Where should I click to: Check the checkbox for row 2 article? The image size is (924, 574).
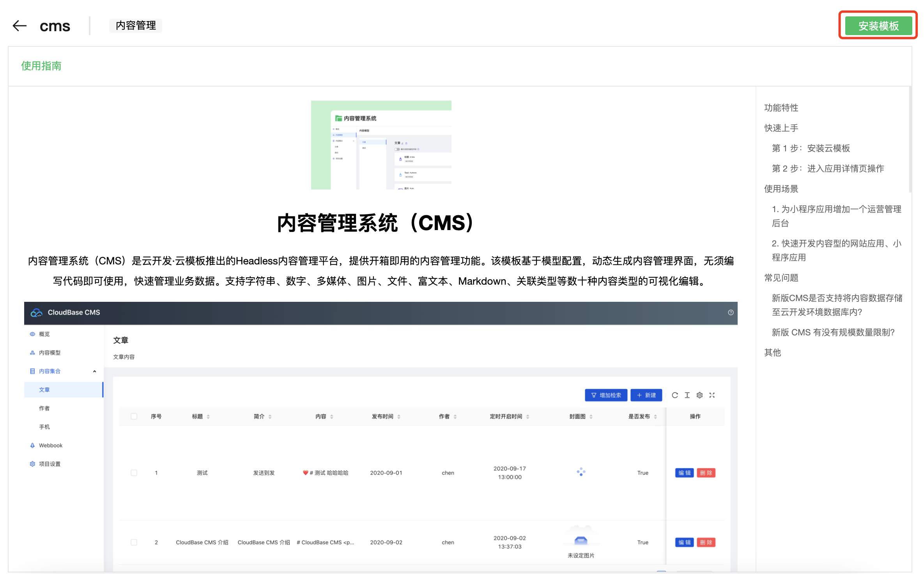(134, 542)
